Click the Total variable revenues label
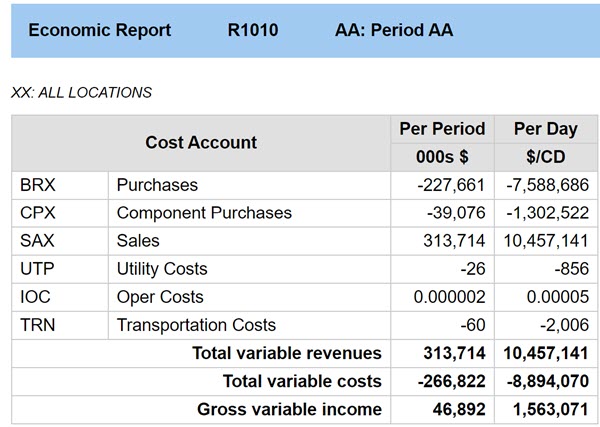The image size is (600, 427). point(286,353)
